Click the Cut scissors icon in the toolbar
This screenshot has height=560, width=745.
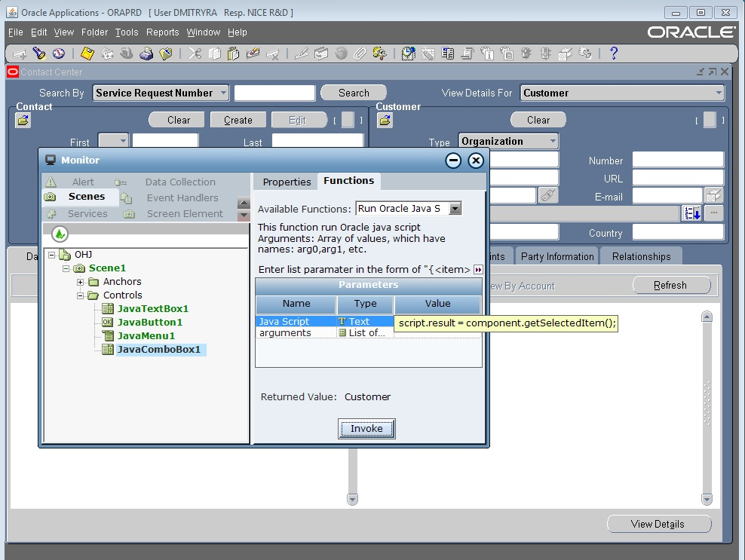(195, 54)
